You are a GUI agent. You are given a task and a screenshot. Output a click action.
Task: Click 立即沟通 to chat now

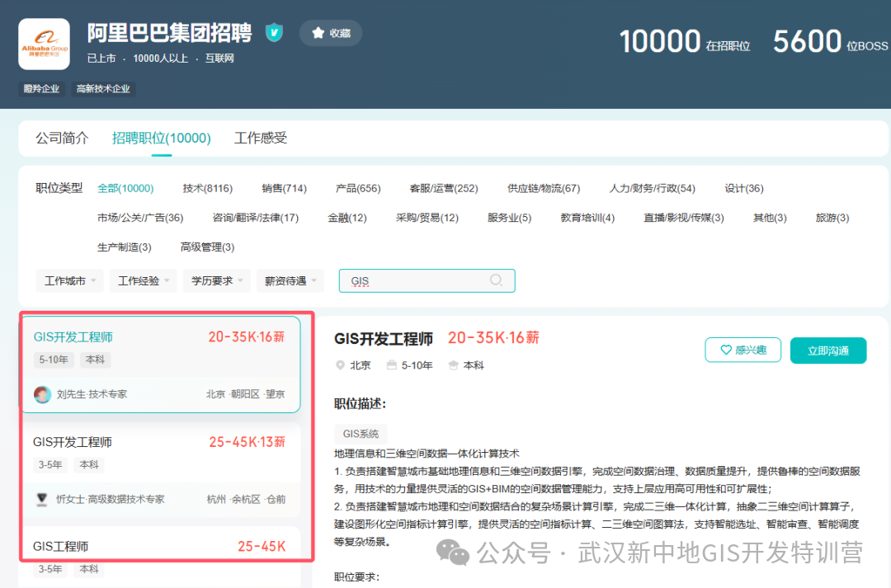click(x=828, y=350)
